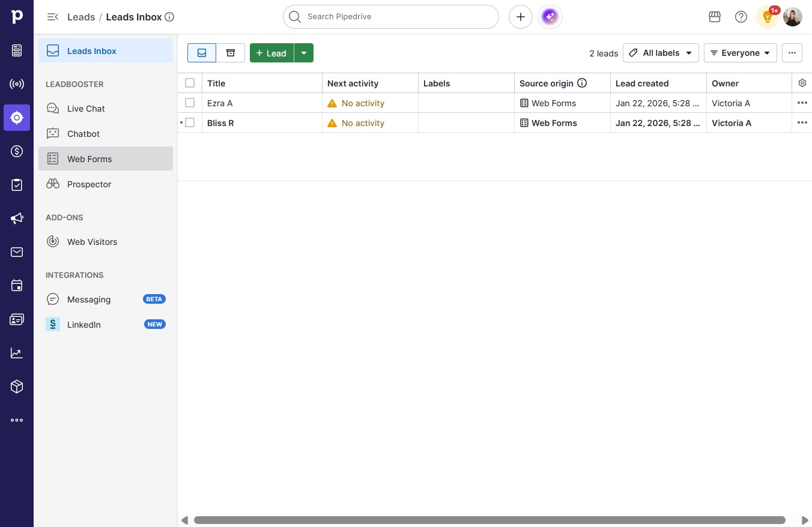Open Messaging integration
The height and width of the screenshot is (527, 812).
pyautogui.click(x=106, y=300)
